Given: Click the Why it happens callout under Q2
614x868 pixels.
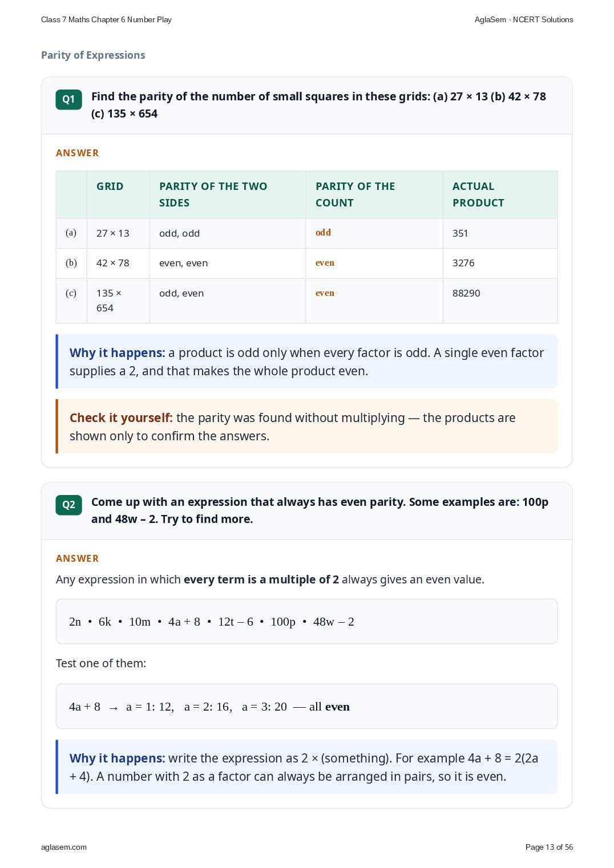Looking at the screenshot, I should pos(307,767).
